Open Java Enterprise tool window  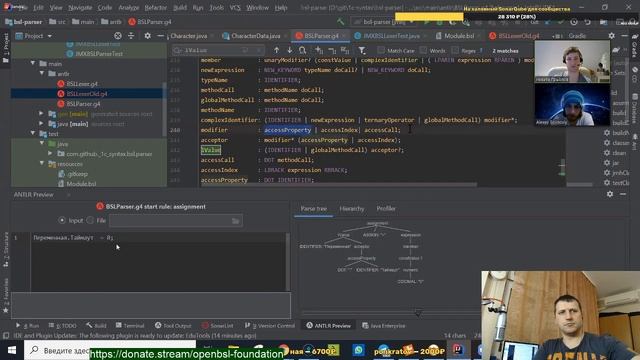click(x=384, y=325)
